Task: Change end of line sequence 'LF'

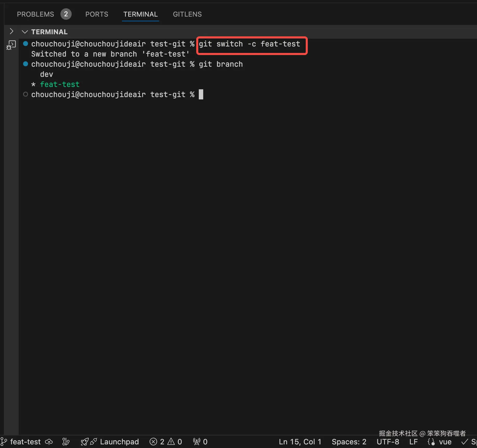Action: point(413,442)
